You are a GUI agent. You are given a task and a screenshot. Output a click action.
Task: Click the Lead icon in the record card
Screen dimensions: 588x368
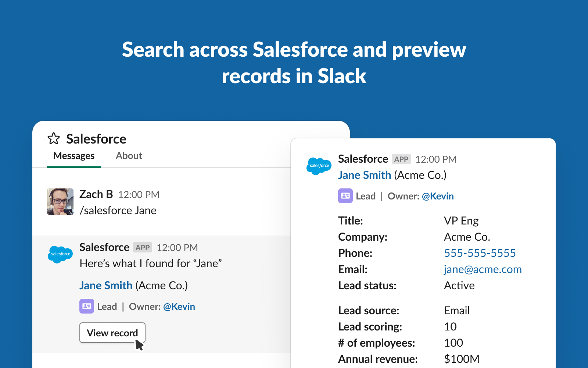pyautogui.click(x=345, y=196)
